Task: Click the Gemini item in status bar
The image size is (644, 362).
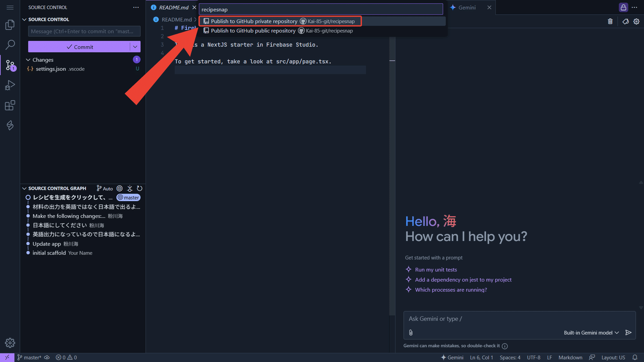Action: coord(452,358)
